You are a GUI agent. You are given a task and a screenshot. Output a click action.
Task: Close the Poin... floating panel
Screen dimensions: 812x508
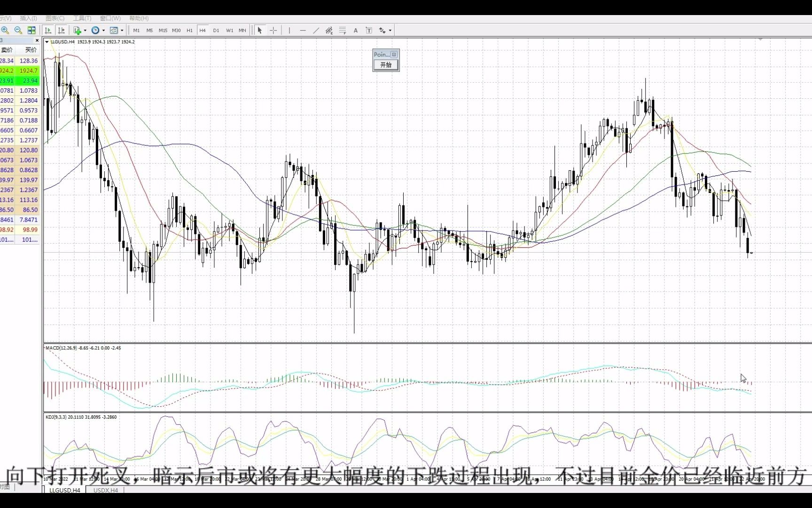pos(394,55)
